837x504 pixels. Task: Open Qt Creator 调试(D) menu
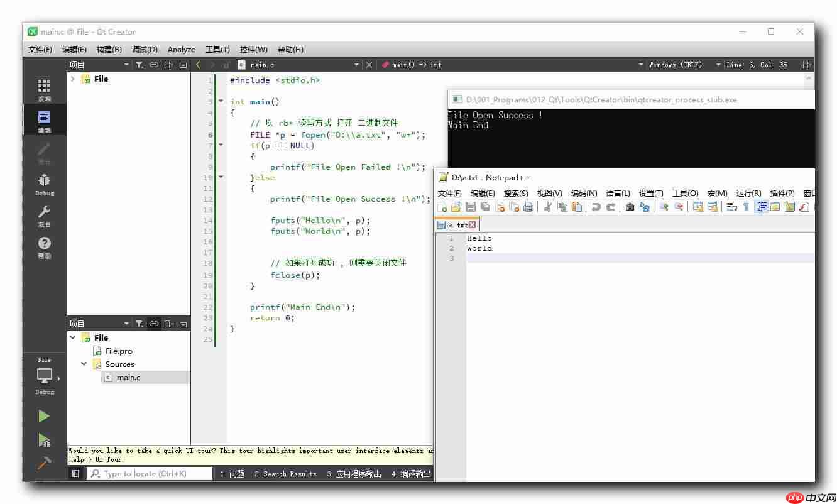145,49
